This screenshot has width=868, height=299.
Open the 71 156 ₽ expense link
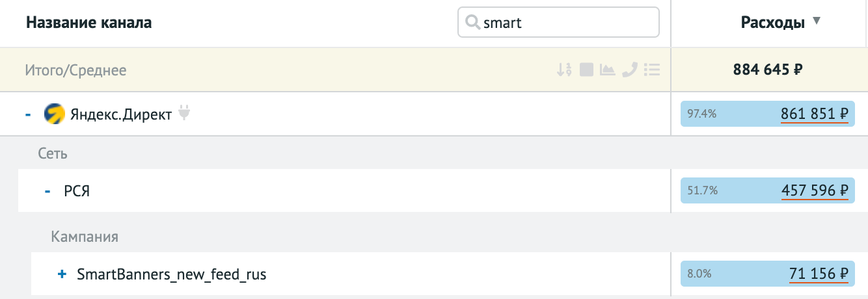pyautogui.click(x=819, y=274)
